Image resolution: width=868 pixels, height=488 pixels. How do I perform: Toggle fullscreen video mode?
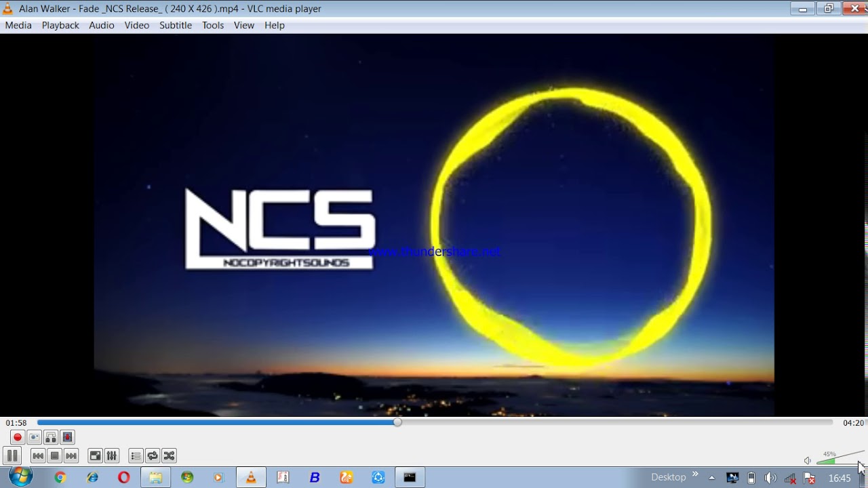point(96,456)
